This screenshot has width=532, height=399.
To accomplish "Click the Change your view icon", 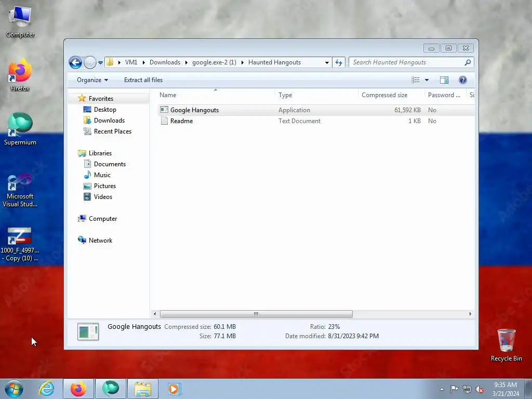I will coord(415,80).
